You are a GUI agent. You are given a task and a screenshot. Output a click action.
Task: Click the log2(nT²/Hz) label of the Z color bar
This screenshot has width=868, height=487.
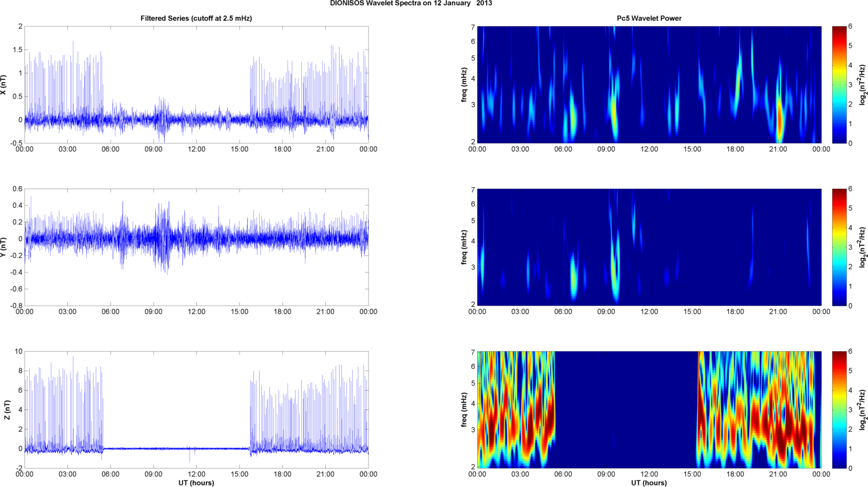[x=863, y=409]
